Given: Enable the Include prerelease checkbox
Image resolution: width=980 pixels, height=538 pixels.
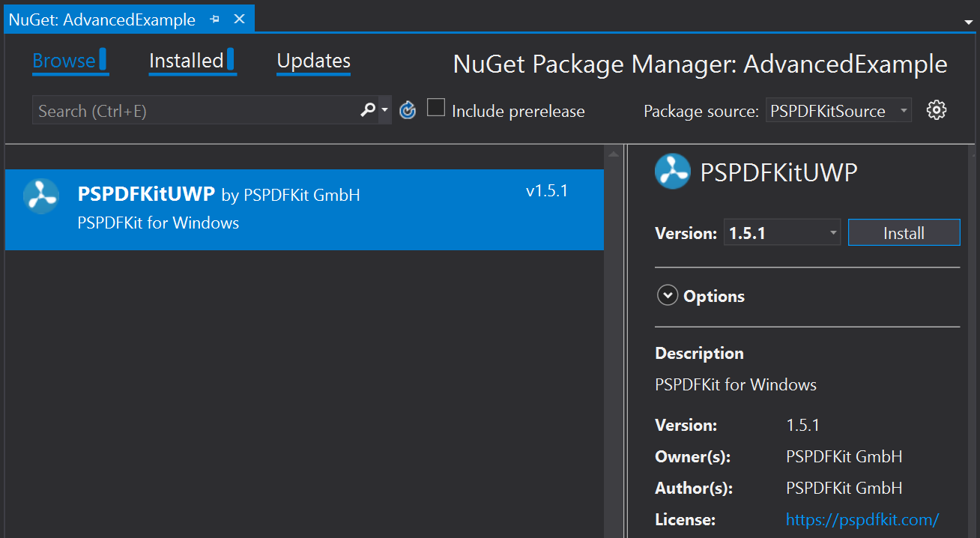Looking at the screenshot, I should [436, 108].
